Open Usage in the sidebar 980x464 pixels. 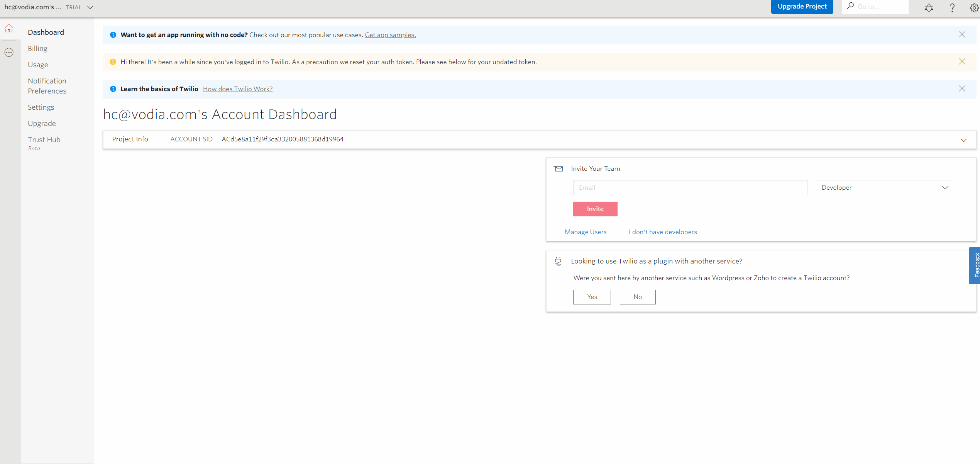(38, 65)
